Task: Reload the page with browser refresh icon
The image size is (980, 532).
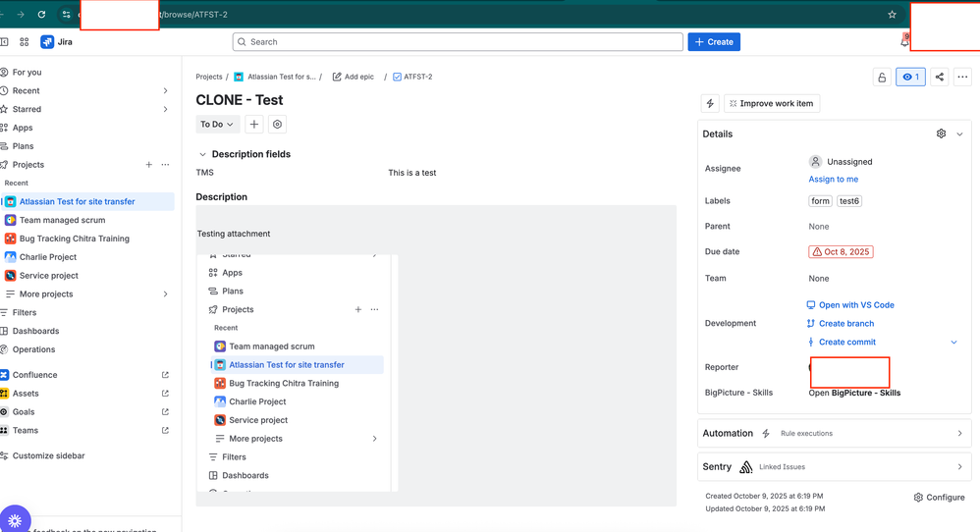Action: pos(41,15)
